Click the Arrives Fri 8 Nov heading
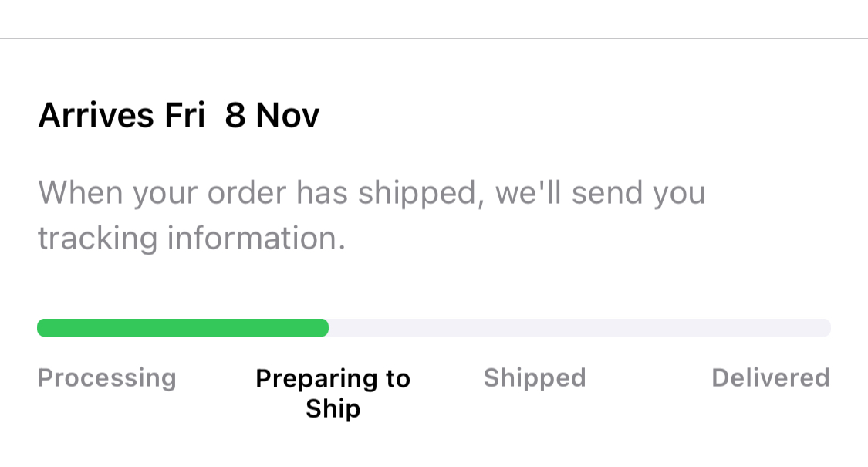 [x=178, y=117]
